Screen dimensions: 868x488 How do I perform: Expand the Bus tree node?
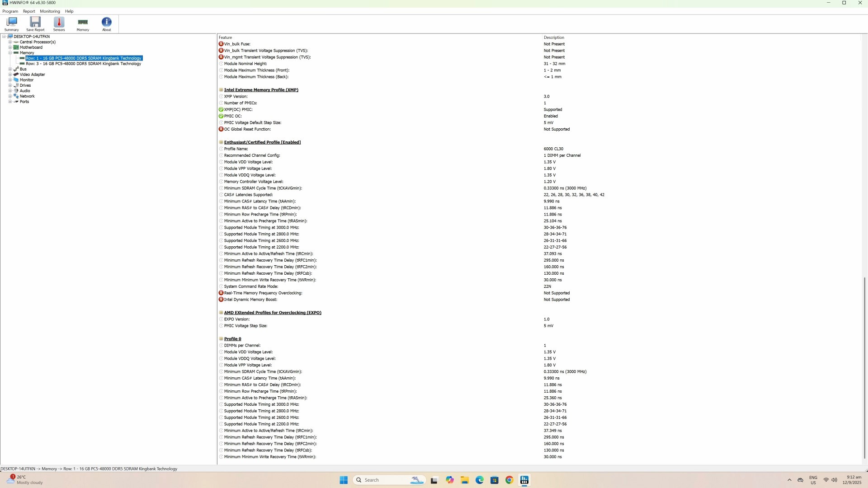pyautogui.click(x=10, y=69)
